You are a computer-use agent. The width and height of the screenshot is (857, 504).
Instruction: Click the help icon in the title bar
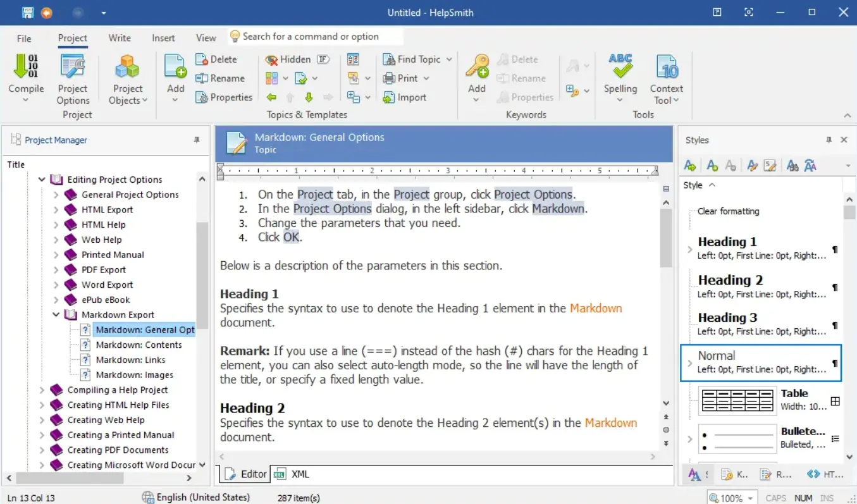717,12
